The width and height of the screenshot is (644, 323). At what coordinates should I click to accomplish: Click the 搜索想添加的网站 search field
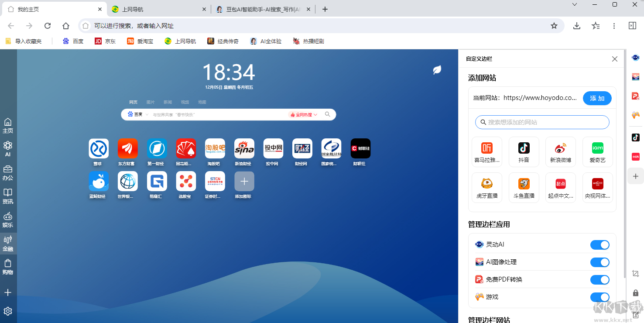click(542, 122)
